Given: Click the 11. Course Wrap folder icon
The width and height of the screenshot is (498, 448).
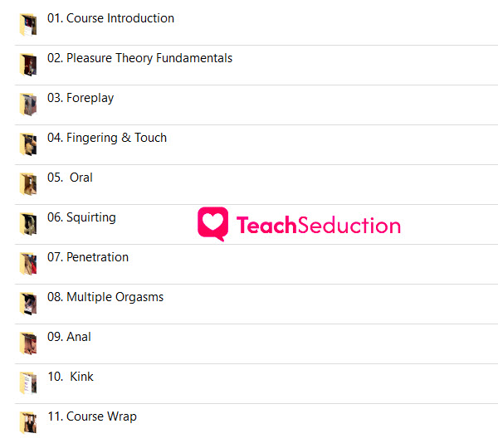Looking at the screenshot, I should point(28,423).
